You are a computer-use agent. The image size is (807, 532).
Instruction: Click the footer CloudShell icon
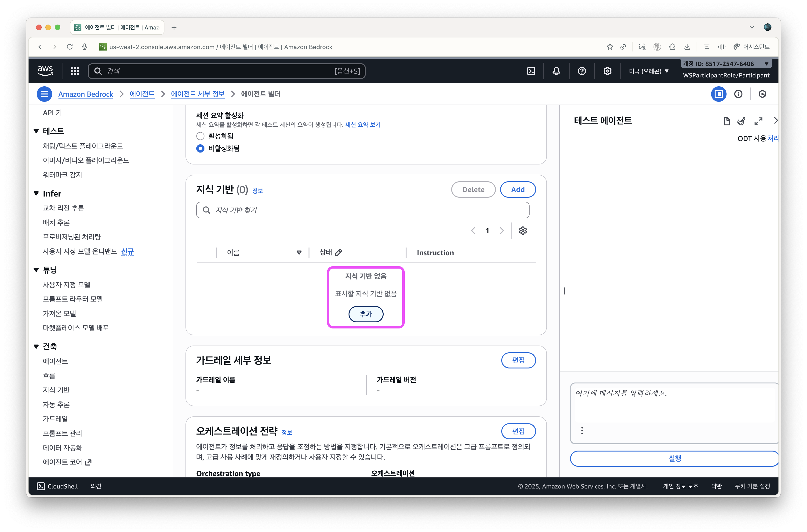[x=41, y=486]
